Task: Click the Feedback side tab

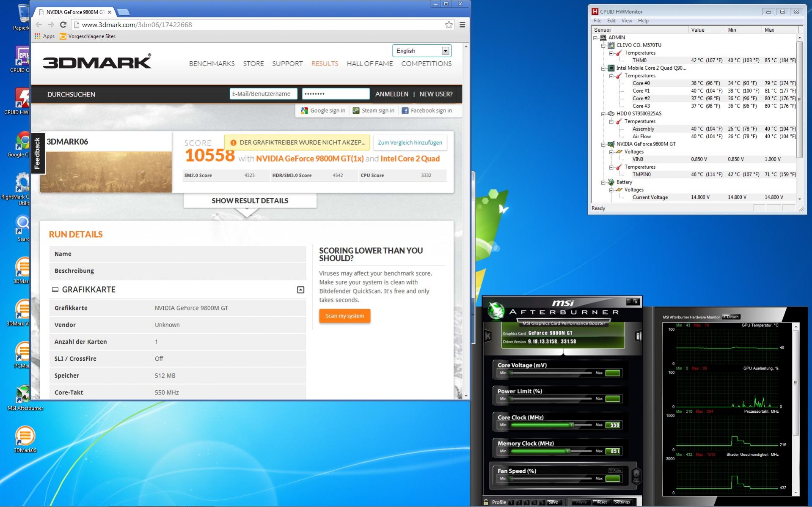Action: coord(37,153)
